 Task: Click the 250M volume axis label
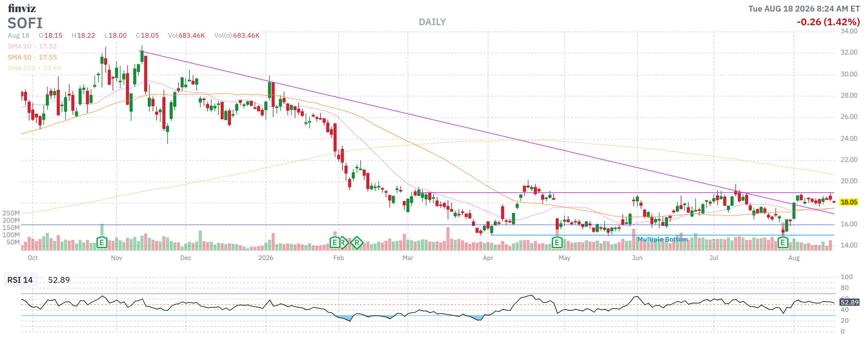[x=11, y=213]
